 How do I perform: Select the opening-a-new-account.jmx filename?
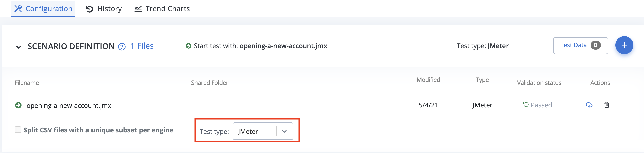pyautogui.click(x=69, y=105)
